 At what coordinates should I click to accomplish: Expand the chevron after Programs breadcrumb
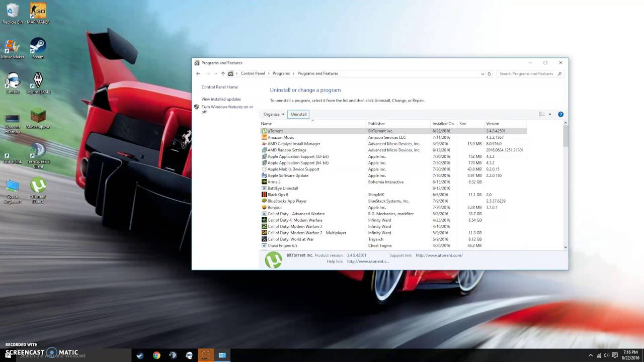(294, 73)
